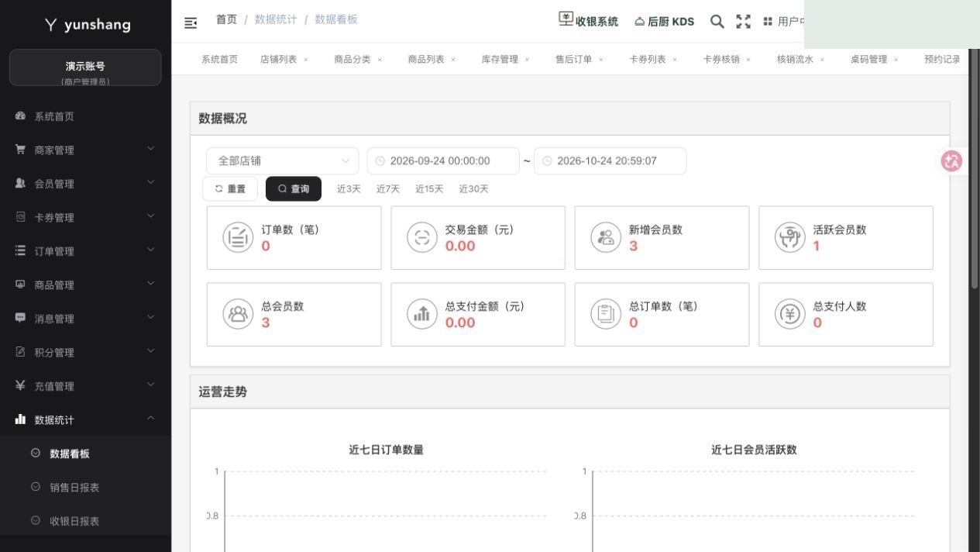Screen dimensions: 980x552
Task: Expand the 商品管理 sidebar menu
Action: click(x=85, y=285)
